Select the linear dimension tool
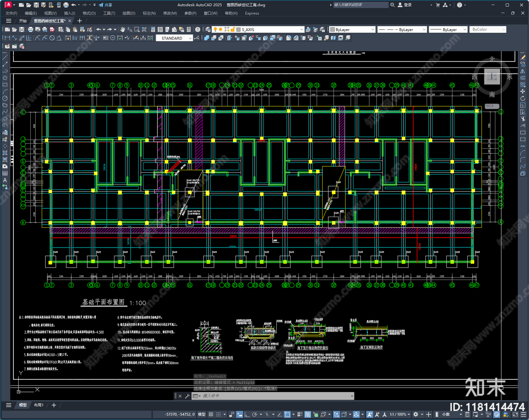 (x=7, y=38)
